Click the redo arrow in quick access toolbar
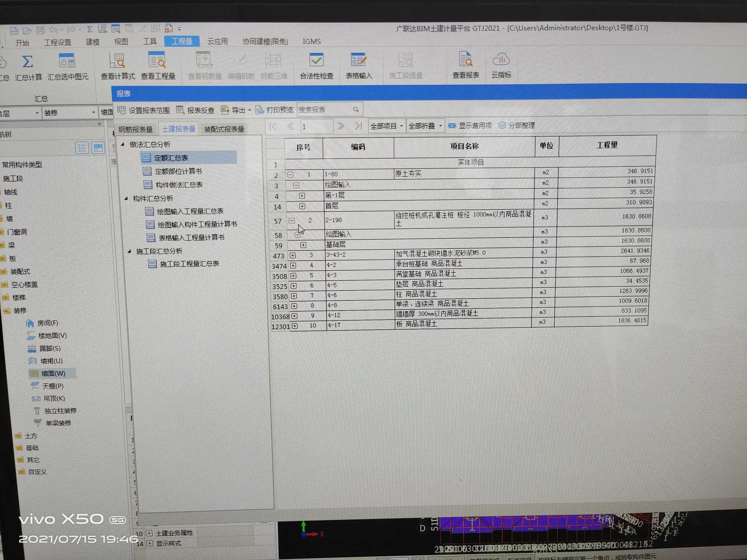The width and height of the screenshot is (747, 560). [71, 29]
